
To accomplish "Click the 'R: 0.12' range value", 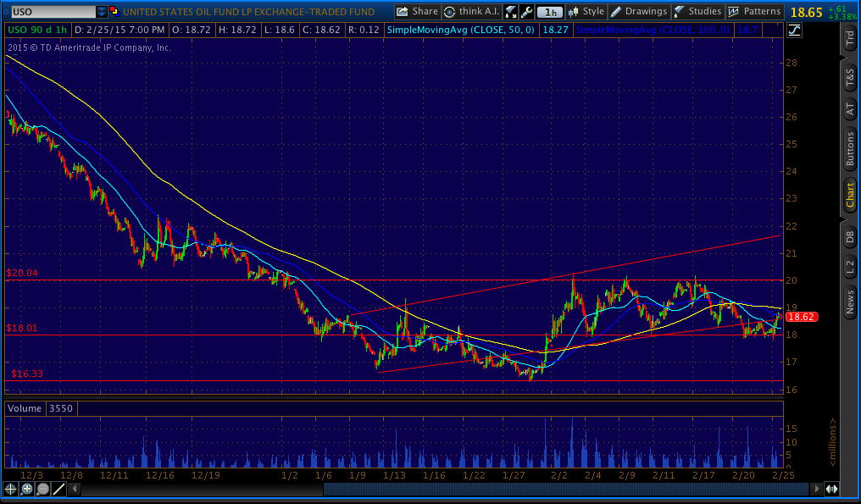I will 364,30.
